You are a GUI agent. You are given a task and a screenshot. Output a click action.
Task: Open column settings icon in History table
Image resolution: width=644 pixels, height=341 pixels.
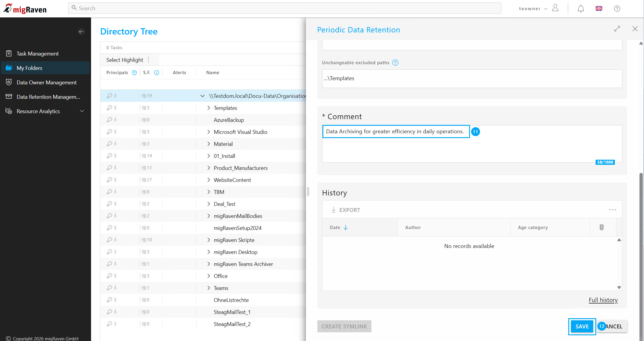601,228
